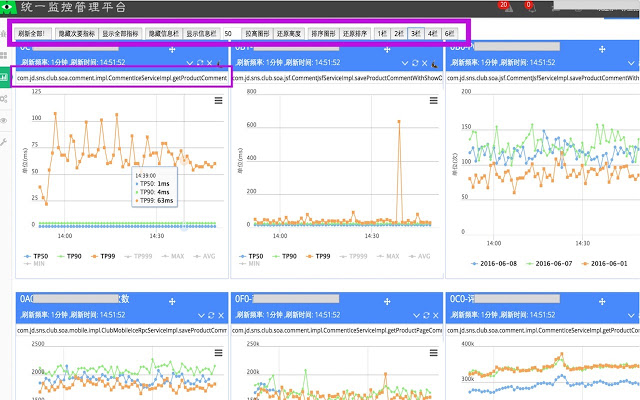Enable AVG series in OB1- chart legend

[x=420, y=256]
